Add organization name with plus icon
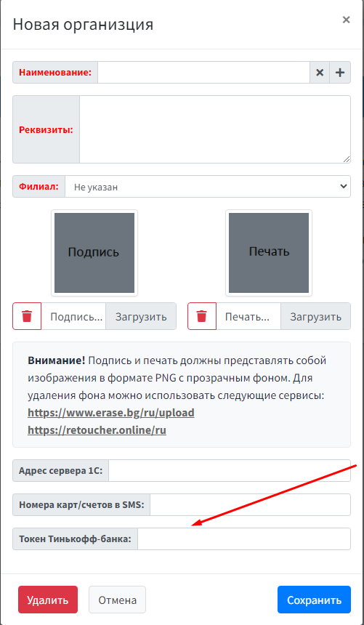 click(340, 73)
